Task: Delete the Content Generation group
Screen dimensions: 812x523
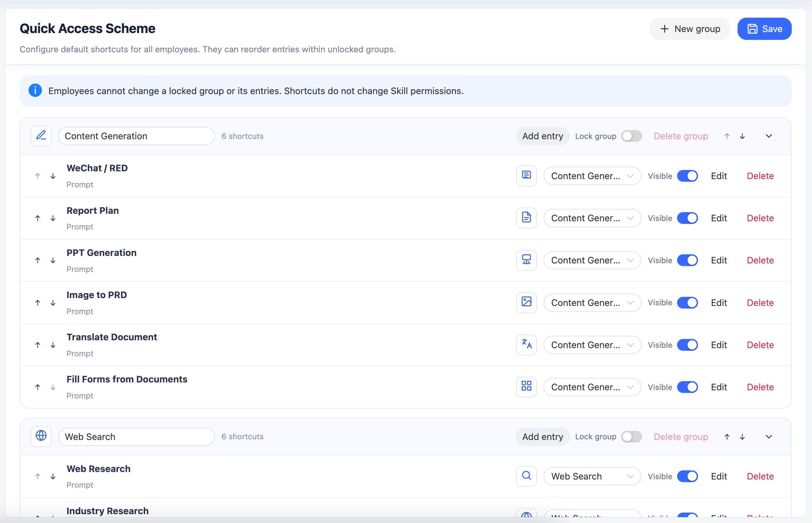Action: pos(681,136)
